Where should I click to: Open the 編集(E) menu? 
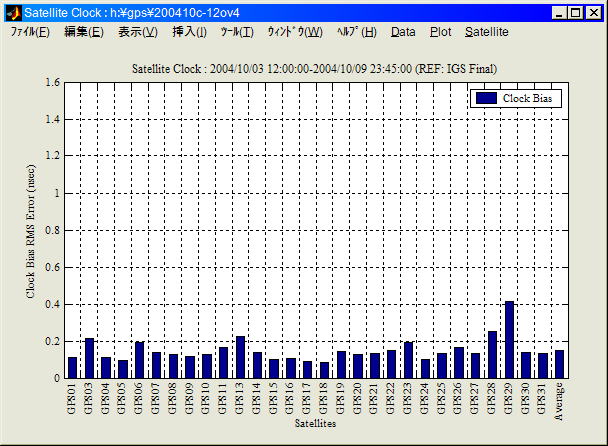83,32
